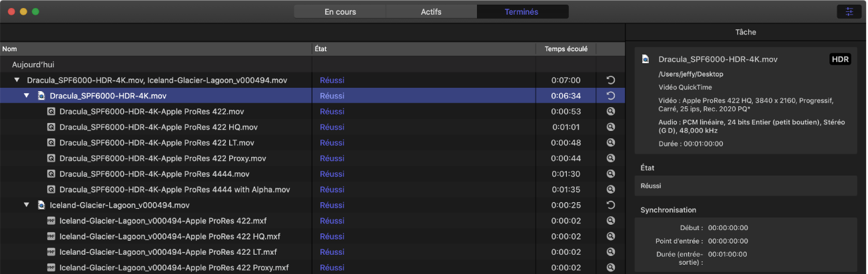868x274 pixels.
Task: Click the État column header
Action: (423, 49)
